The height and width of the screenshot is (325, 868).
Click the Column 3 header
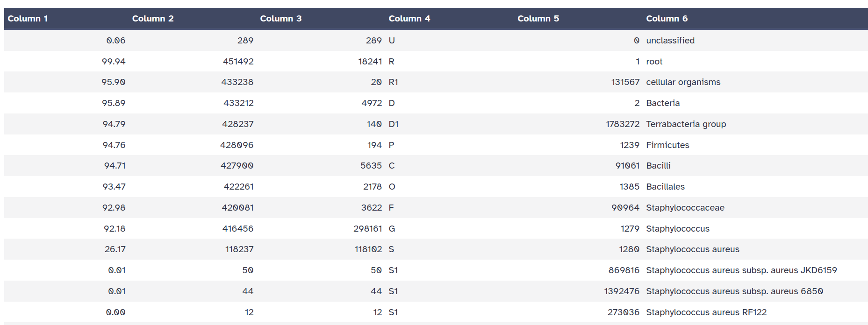tap(280, 19)
